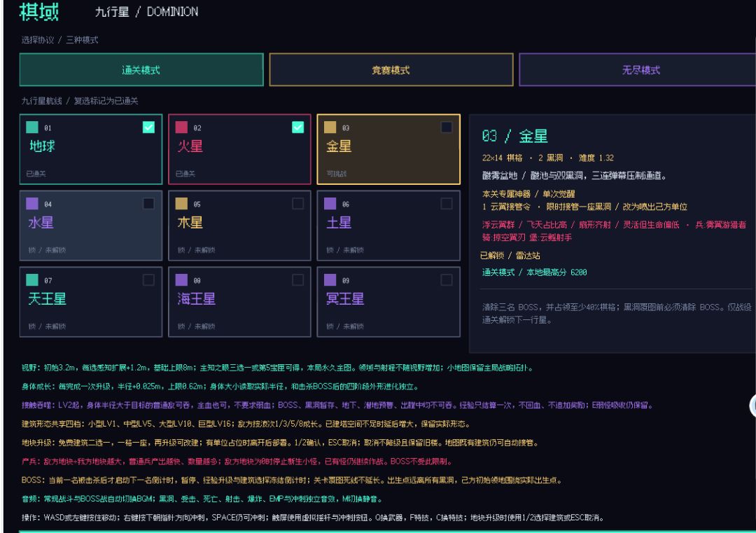The image size is (756, 533).
Task: Click the rule line starting with '视野'
Action: tap(278, 368)
